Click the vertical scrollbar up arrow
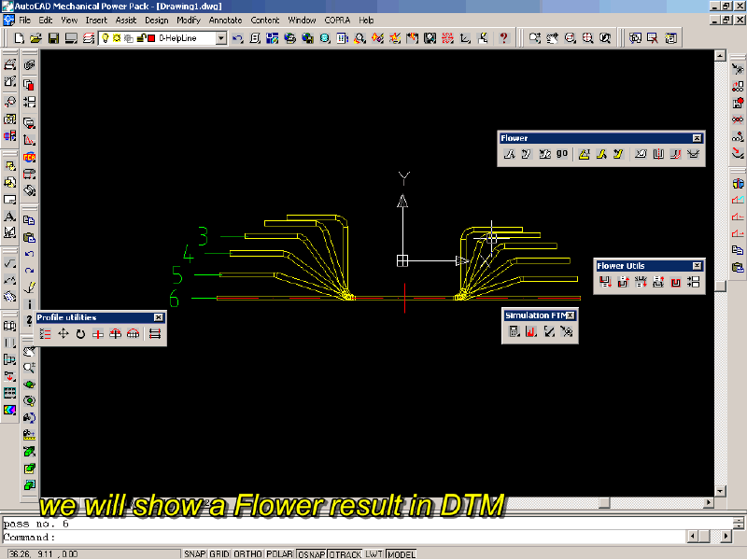The height and width of the screenshot is (560, 747). [720, 55]
